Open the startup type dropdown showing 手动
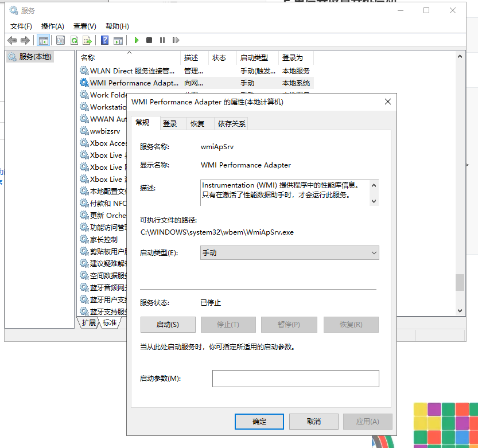478x448 pixels. point(289,253)
